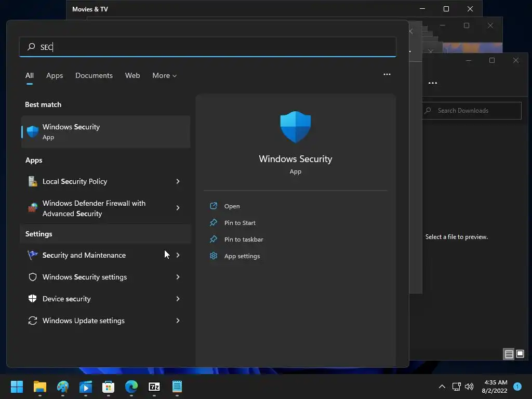This screenshot has height=399, width=532.
Task: Open the Windows Security best match result
Action: [x=105, y=131]
